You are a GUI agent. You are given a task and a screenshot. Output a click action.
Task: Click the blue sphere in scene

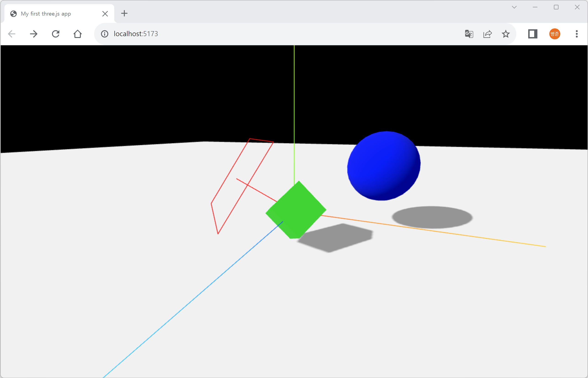pos(383,166)
